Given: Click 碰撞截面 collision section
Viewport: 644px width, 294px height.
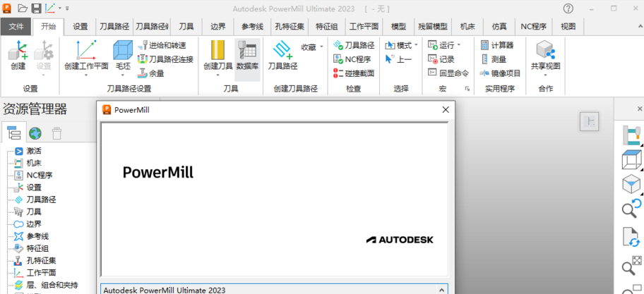Looking at the screenshot, I should click(x=354, y=73).
